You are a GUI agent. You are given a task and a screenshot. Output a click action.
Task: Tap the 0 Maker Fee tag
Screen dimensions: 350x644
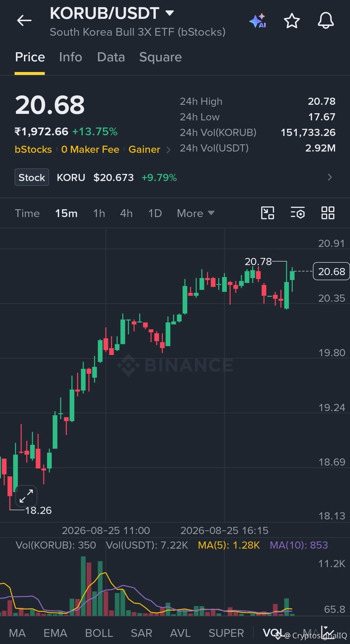point(90,149)
